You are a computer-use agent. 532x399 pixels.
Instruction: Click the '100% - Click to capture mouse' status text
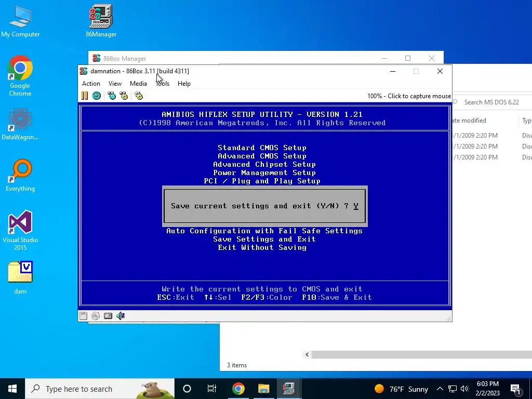[x=409, y=96]
